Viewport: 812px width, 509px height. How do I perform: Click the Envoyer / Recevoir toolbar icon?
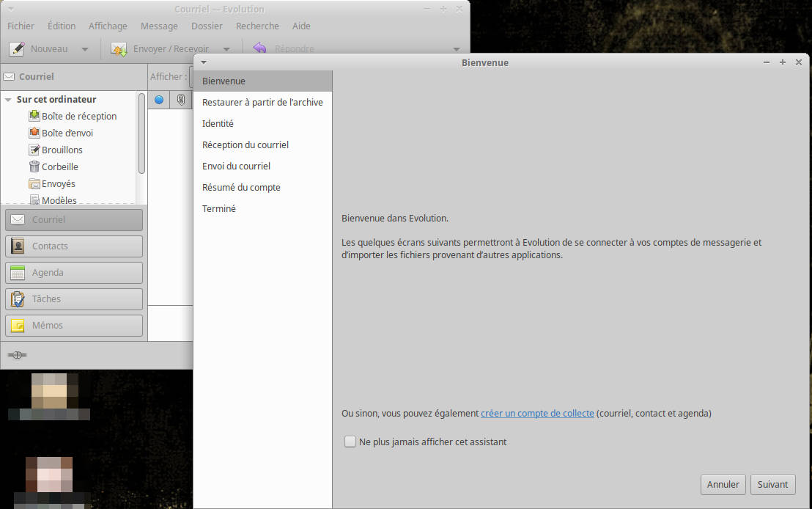coord(119,49)
